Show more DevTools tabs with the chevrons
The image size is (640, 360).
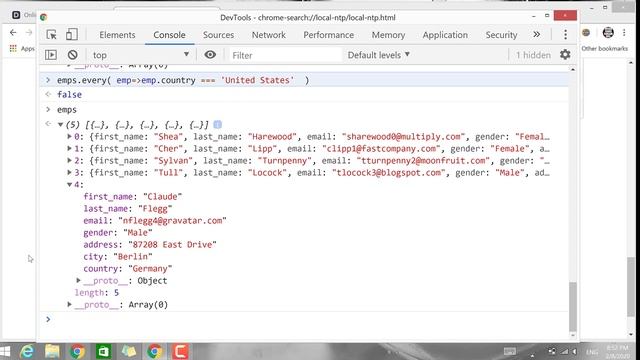pos(536,35)
